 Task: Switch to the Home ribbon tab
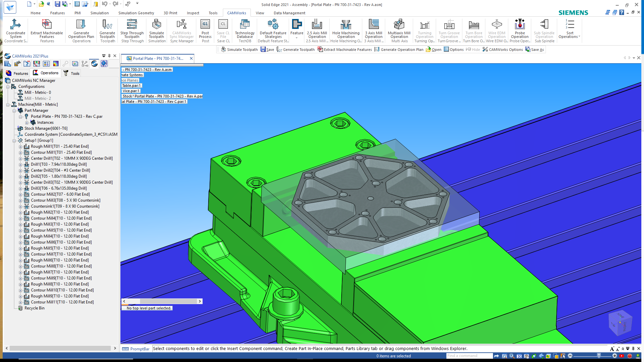click(x=36, y=13)
